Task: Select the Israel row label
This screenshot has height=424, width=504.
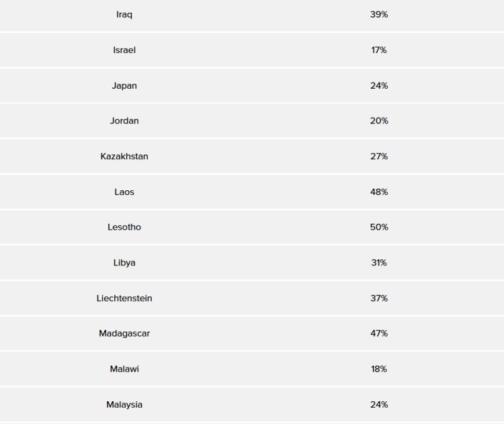Action: 124,50
